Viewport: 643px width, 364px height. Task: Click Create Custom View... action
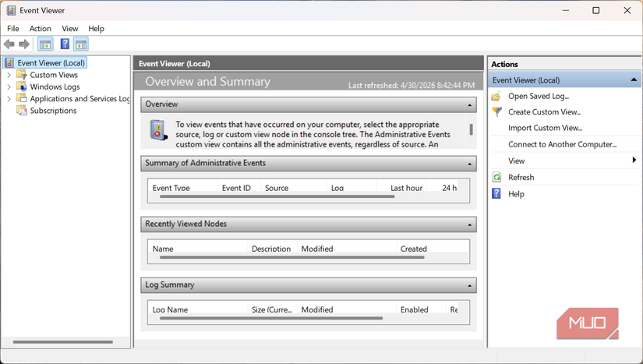pos(545,112)
